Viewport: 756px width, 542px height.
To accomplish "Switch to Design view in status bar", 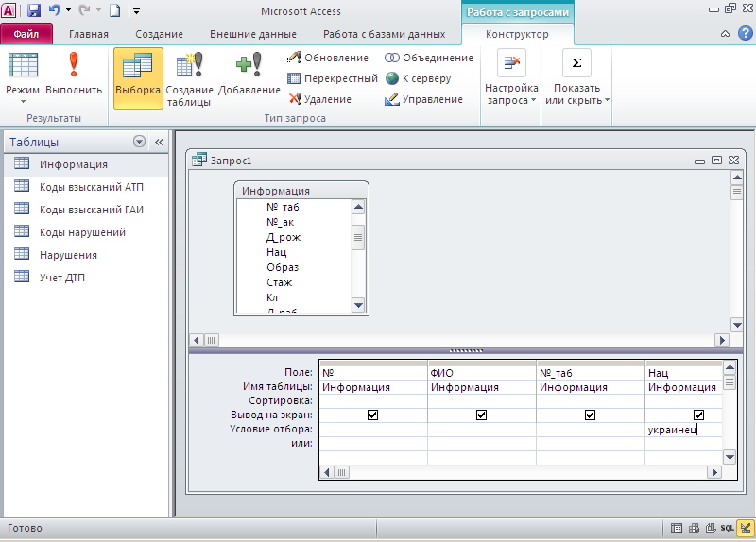I will click(746, 528).
